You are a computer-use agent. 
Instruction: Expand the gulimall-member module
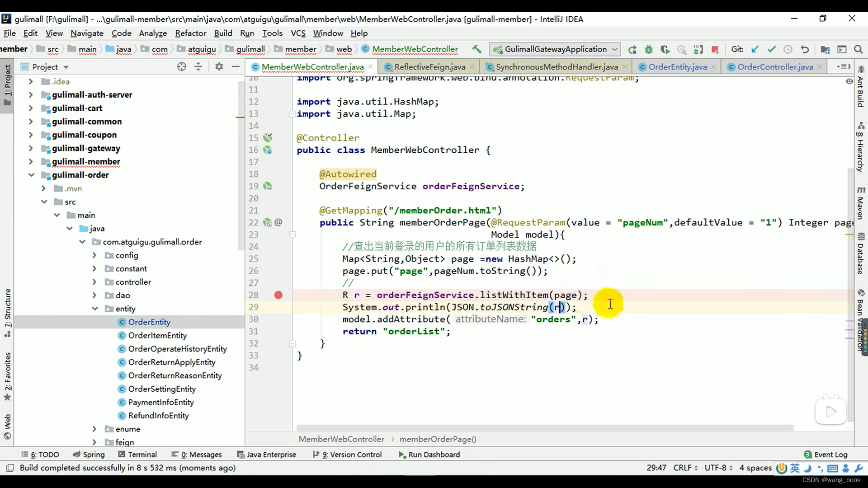pyautogui.click(x=31, y=162)
